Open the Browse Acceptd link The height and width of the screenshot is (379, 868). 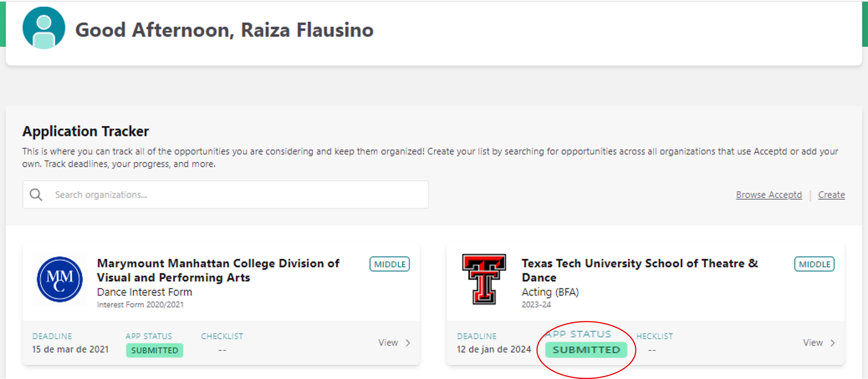tap(769, 195)
